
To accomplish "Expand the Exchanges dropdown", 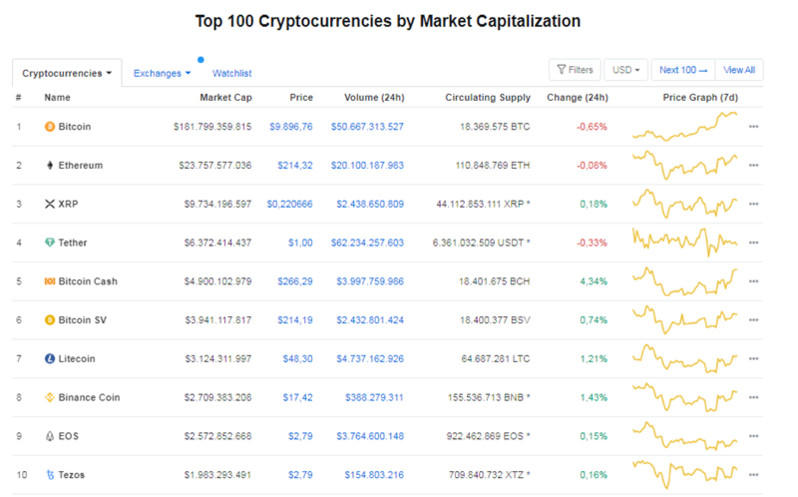I will click(x=162, y=73).
